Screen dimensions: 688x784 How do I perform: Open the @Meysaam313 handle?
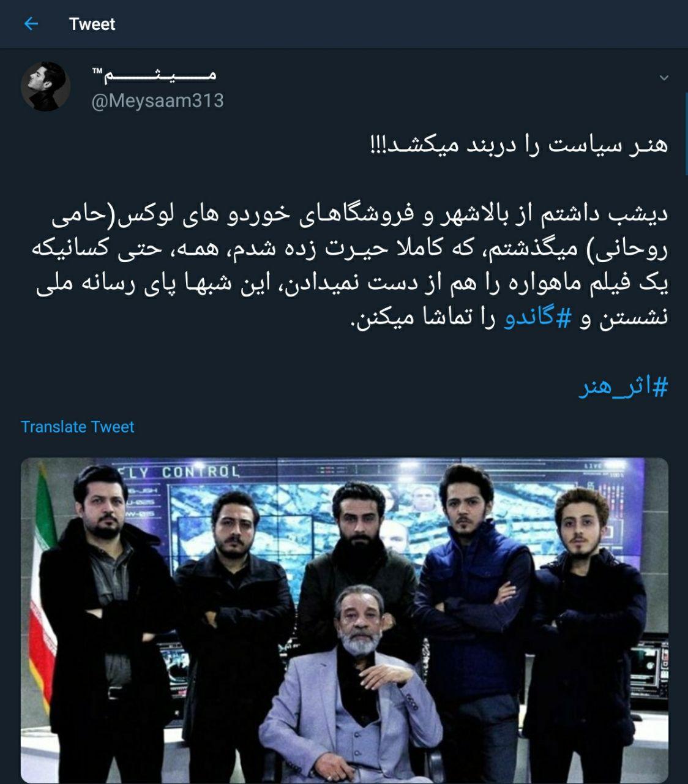coord(157,100)
